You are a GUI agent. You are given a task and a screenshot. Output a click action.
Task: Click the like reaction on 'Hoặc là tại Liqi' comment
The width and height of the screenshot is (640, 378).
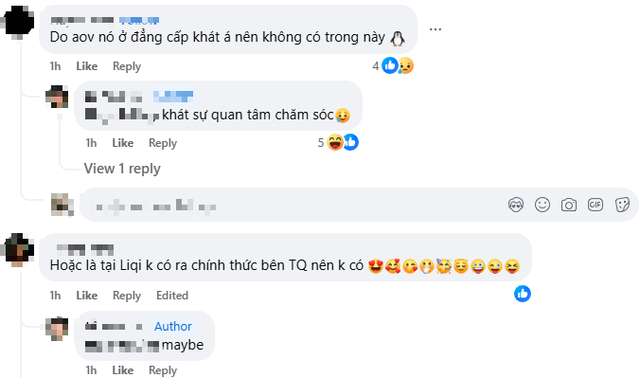[x=522, y=294]
